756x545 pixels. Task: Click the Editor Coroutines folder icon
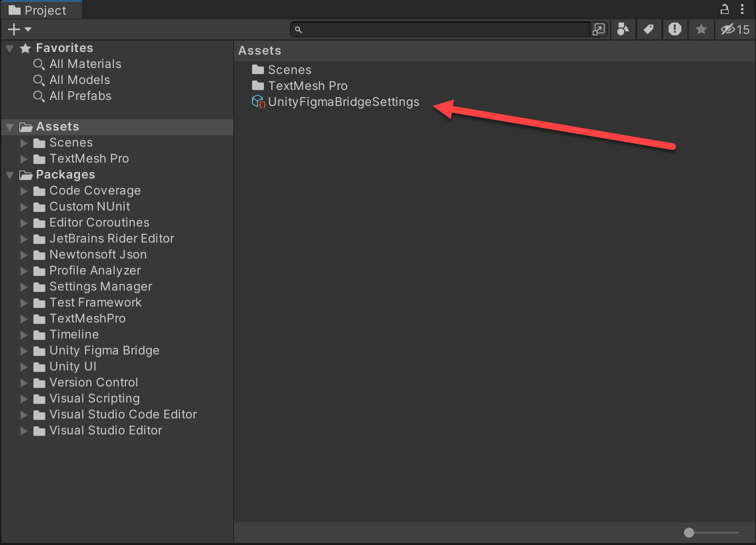coord(39,223)
